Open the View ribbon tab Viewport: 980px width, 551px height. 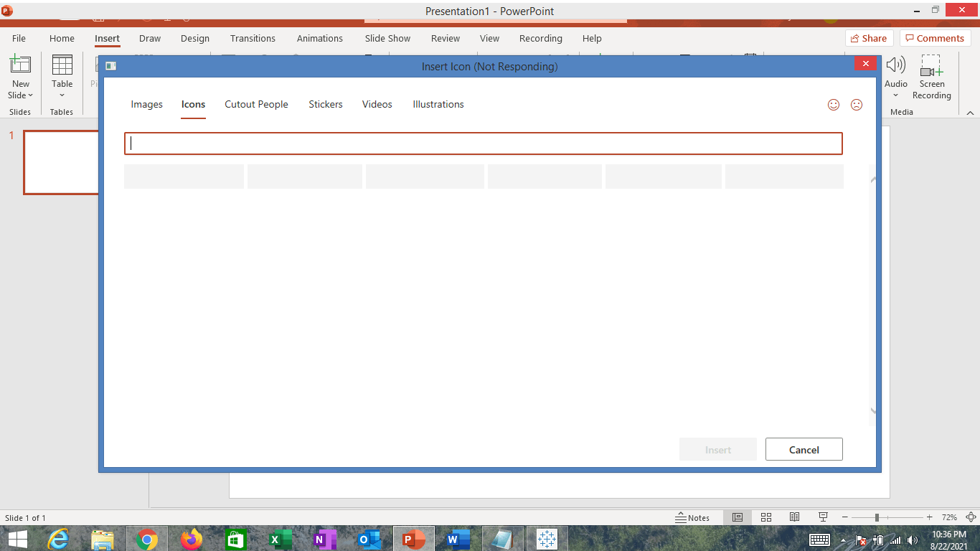pyautogui.click(x=489, y=39)
